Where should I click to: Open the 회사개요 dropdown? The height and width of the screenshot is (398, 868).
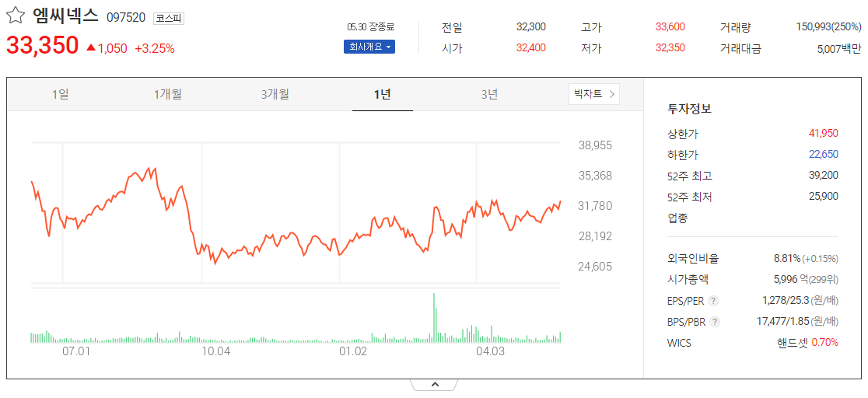click(x=369, y=47)
